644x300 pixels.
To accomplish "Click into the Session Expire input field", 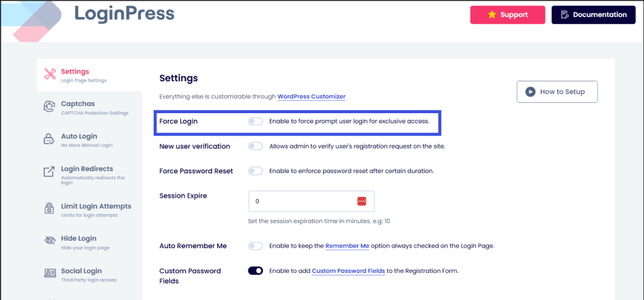I will coord(300,201).
